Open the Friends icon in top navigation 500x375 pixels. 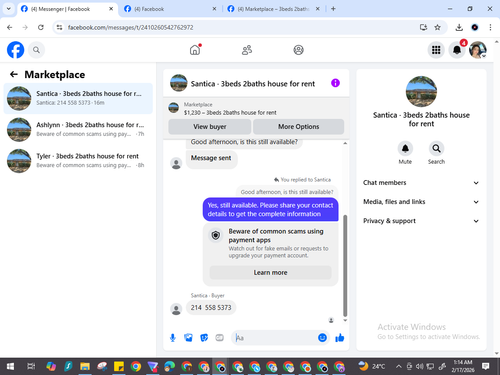point(247,50)
